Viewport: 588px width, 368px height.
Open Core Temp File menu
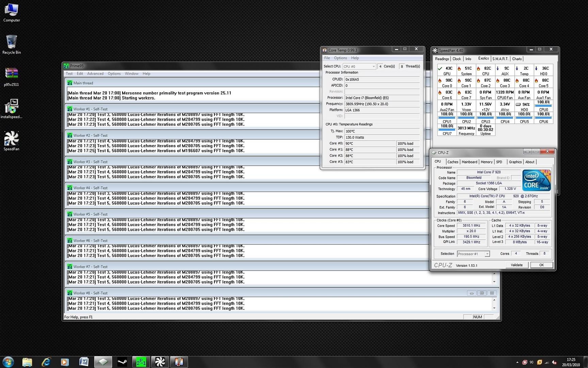click(x=327, y=58)
